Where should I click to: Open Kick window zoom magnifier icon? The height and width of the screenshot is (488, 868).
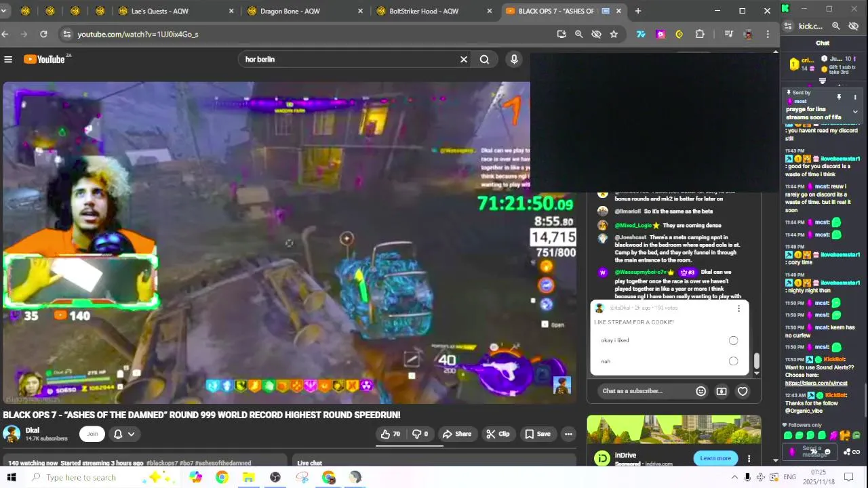(x=836, y=26)
